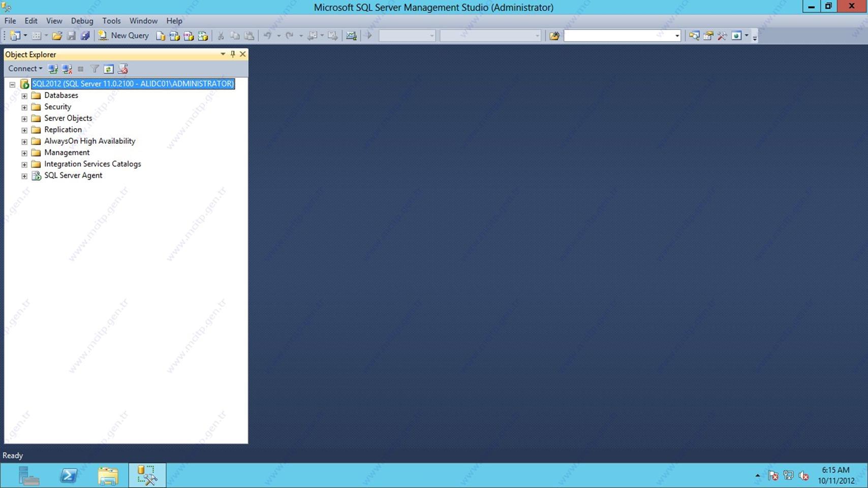Toggle auto-hide pin on Object Explorer
868x488 pixels.
233,54
